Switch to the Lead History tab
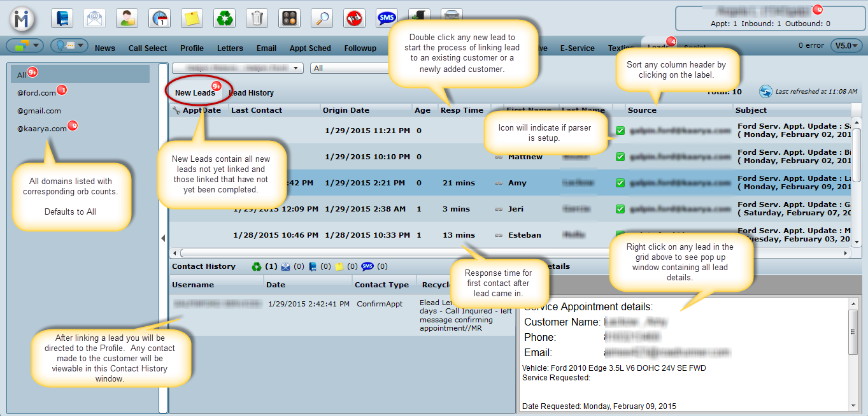 tap(252, 93)
